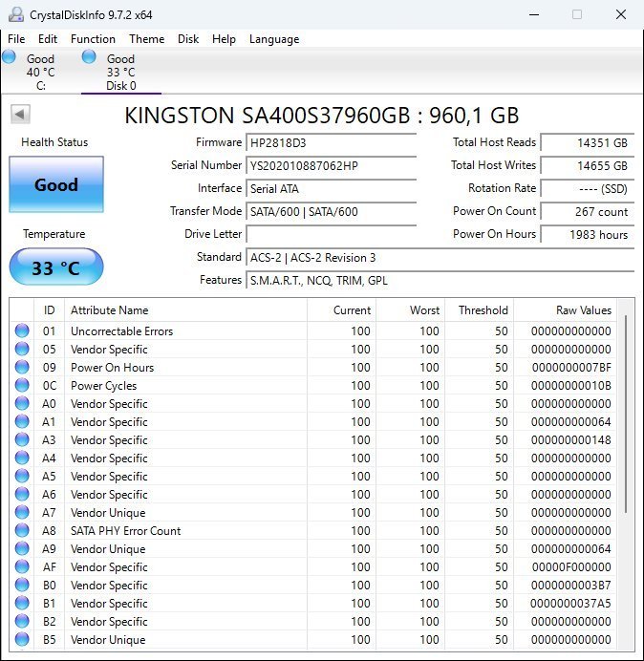This screenshot has width=644, height=661.
Task: Open the Theme menu
Action: 146,39
